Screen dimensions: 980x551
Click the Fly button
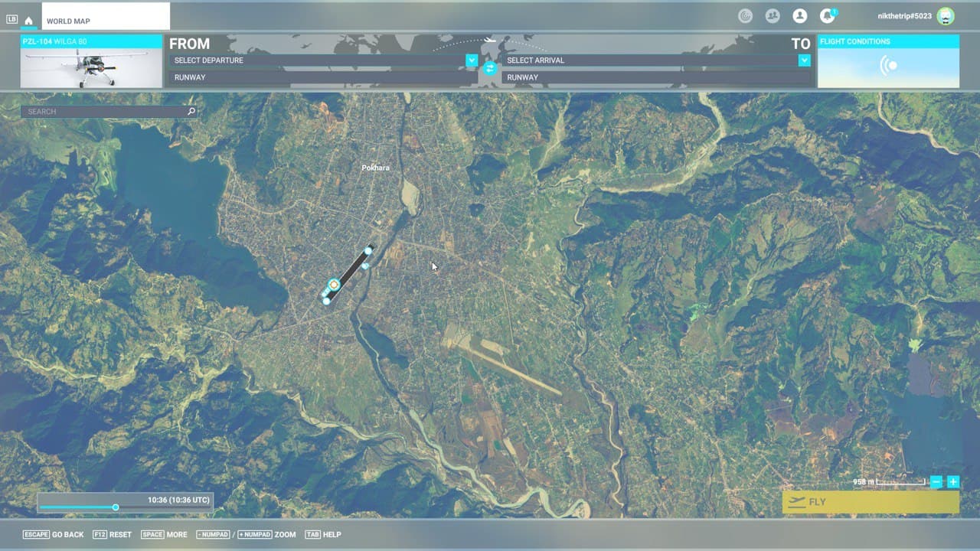(871, 502)
